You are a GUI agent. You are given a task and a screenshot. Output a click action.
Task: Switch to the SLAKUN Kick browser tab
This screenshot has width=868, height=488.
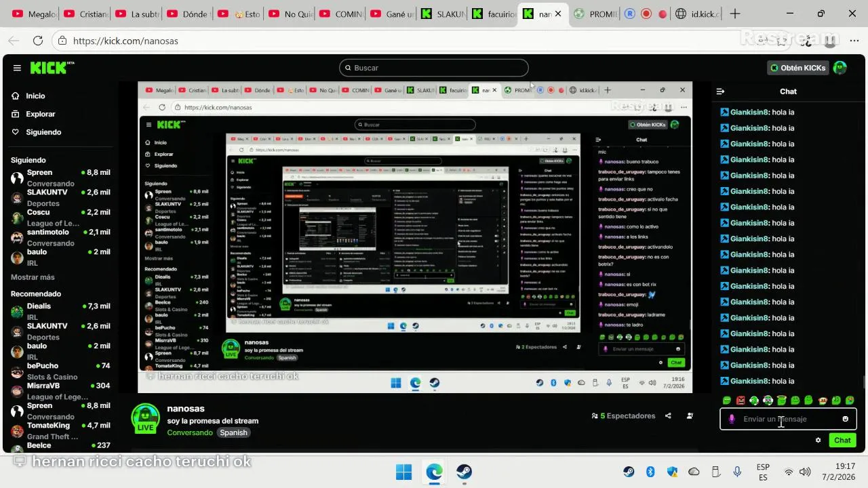coord(443,14)
